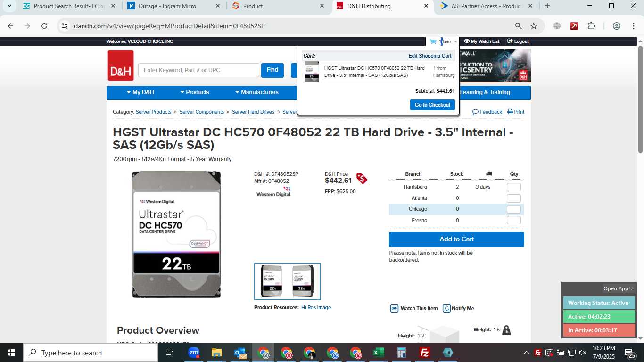
Task: Open the tab search dropdown arrow
Action: pos(9,6)
